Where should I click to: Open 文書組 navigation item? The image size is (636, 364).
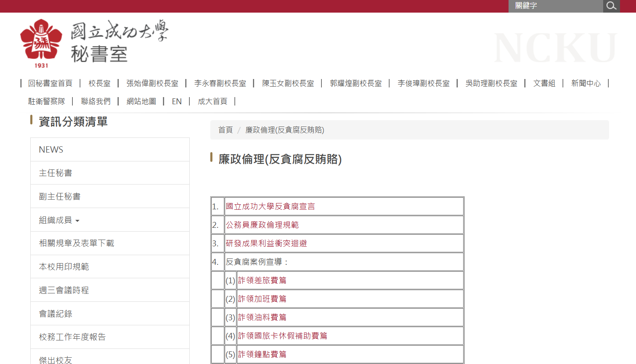click(544, 83)
